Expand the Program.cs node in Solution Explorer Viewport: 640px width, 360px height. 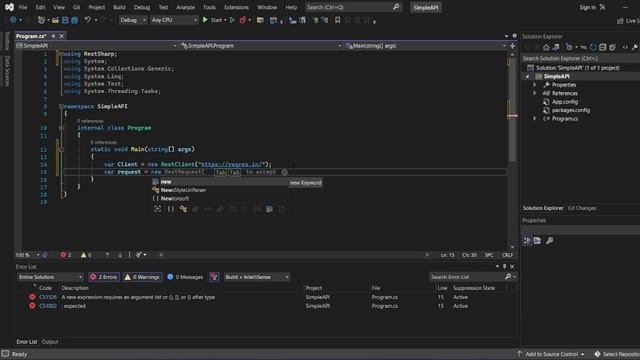(535, 118)
